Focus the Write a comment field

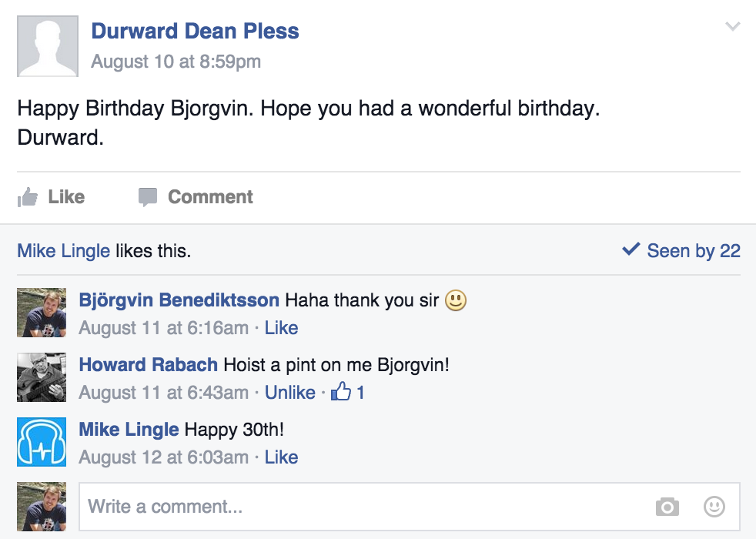tap(362, 507)
